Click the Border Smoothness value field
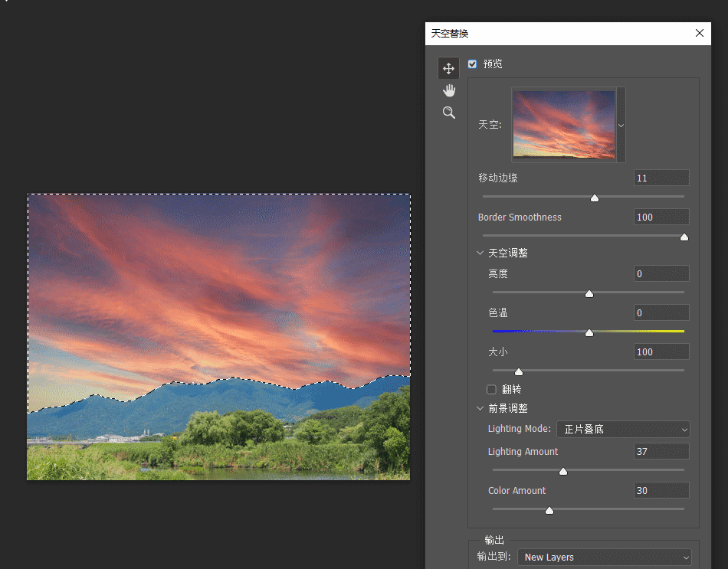 pyautogui.click(x=661, y=217)
